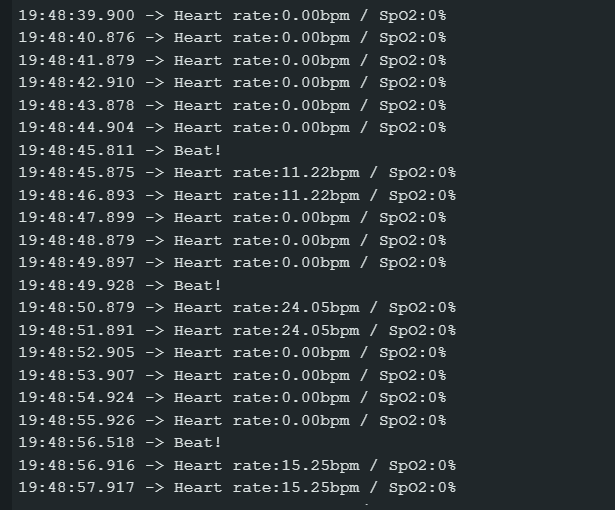Select the log line at 19:48:43.878
Screen dimensions: 615x510
tap(232, 105)
